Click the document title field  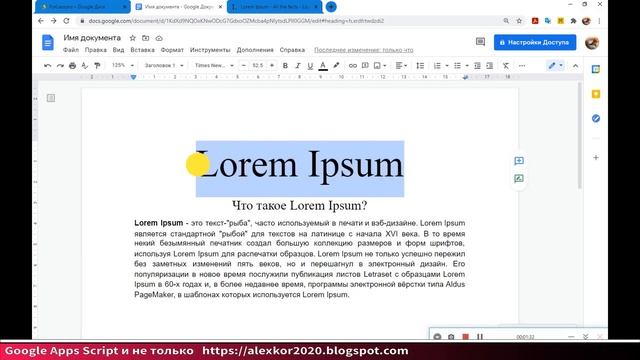click(92, 38)
